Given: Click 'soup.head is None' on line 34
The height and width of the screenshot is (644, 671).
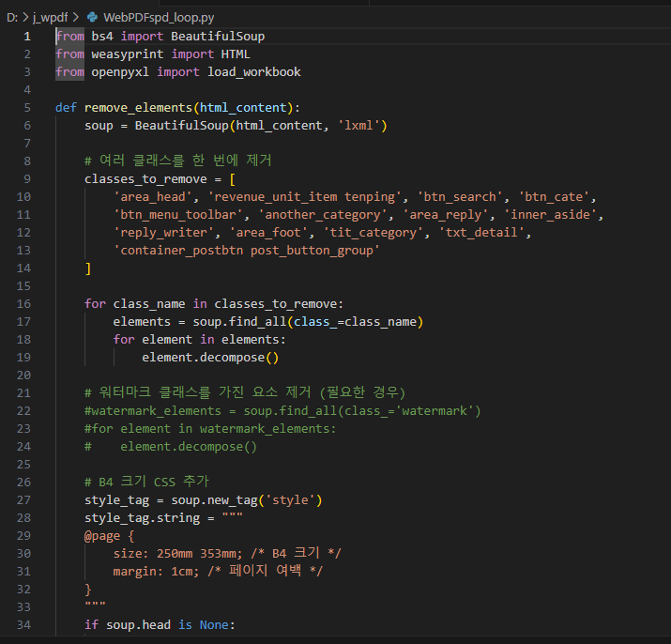Looking at the screenshot, I should 167,625.
